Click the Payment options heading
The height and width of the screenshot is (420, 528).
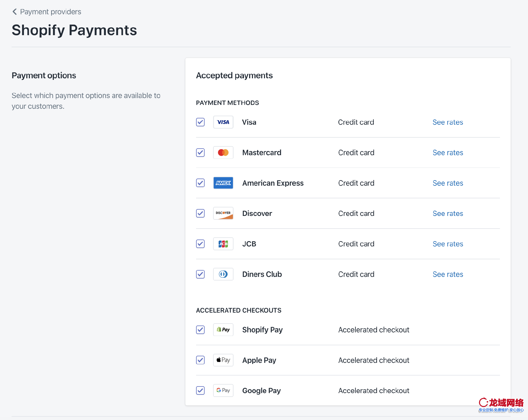(44, 76)
